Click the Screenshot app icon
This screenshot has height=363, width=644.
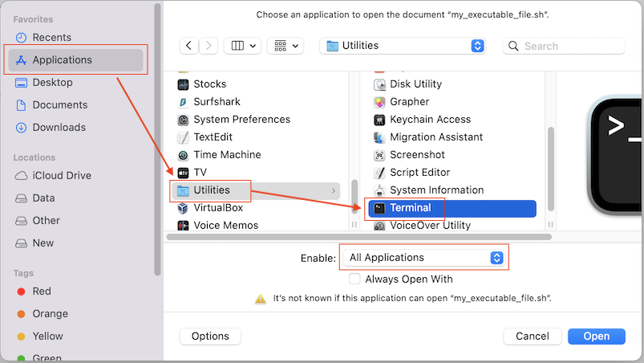click(379, 155)
